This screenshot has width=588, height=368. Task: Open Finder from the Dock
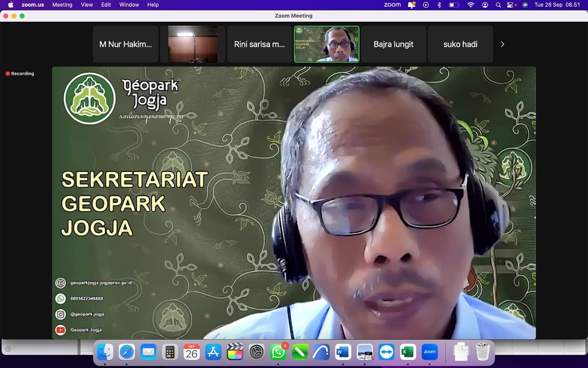pos(105,352)
